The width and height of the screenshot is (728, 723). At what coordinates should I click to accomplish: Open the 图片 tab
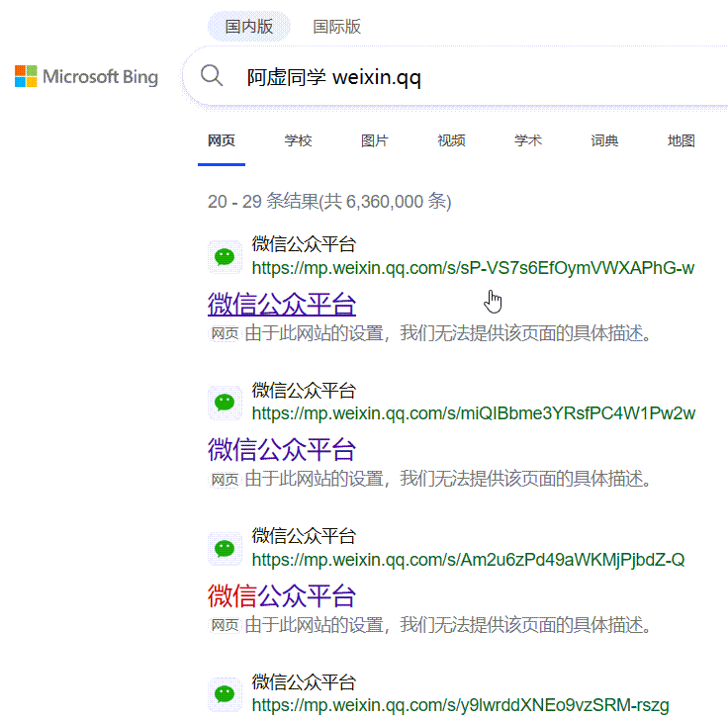click(374, 140)
